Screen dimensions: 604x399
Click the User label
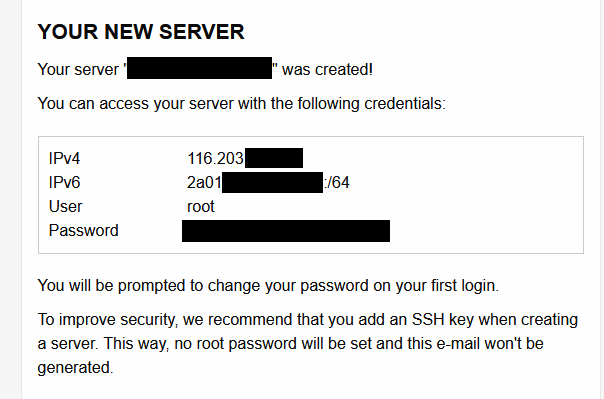click(65, 206)
